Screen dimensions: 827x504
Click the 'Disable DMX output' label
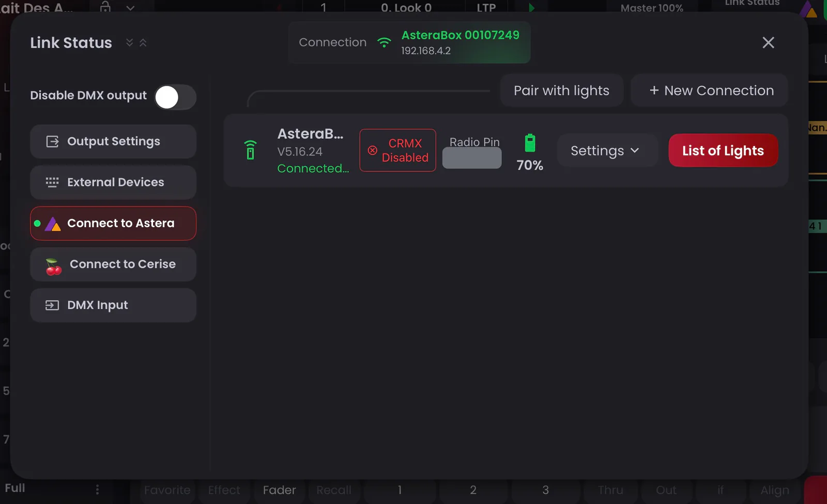(x=88, y=96)
